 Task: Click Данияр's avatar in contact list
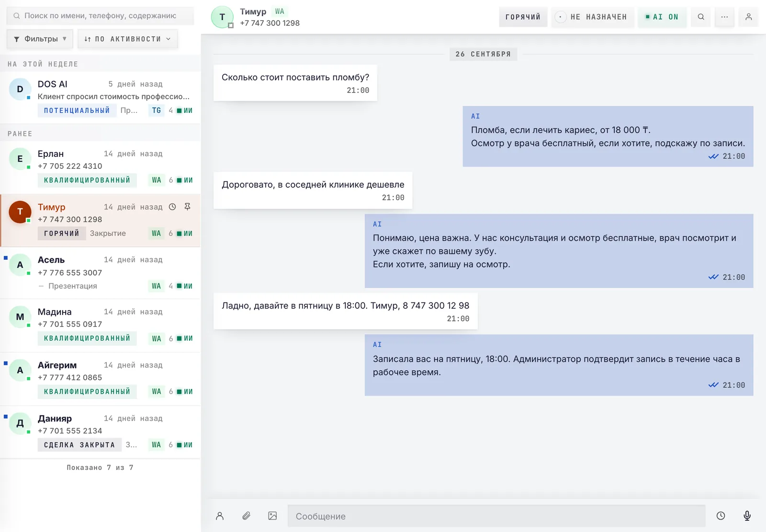click(20, 423)
